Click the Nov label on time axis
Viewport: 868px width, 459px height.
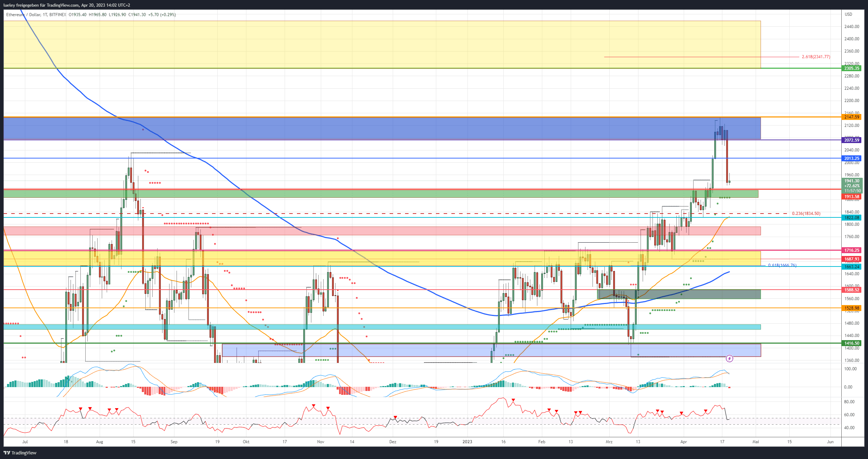coord(321,442)
